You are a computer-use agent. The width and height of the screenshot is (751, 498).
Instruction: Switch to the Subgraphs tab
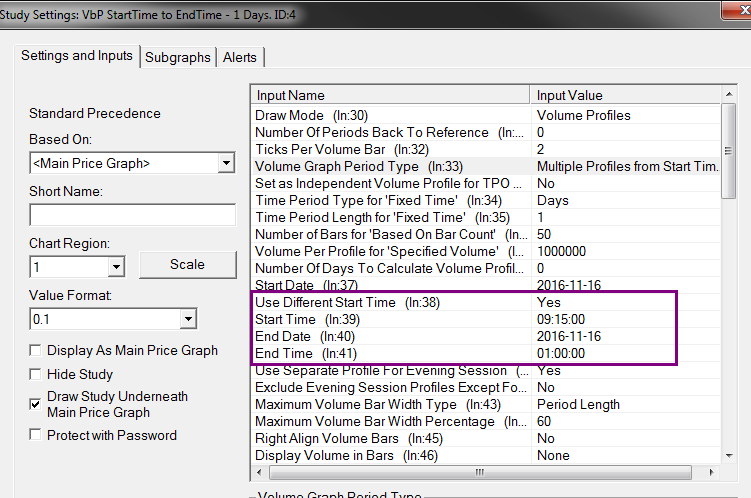click(178, 57)
